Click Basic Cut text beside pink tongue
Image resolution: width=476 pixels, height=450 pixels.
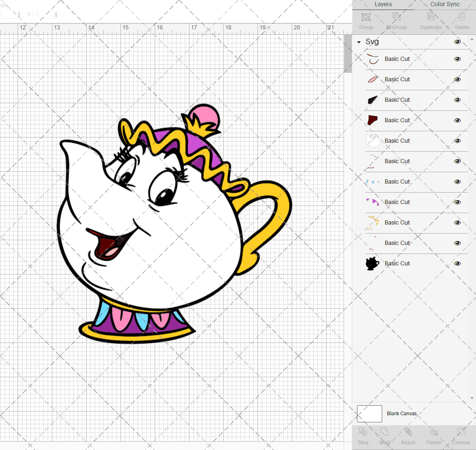coord(397,79)
